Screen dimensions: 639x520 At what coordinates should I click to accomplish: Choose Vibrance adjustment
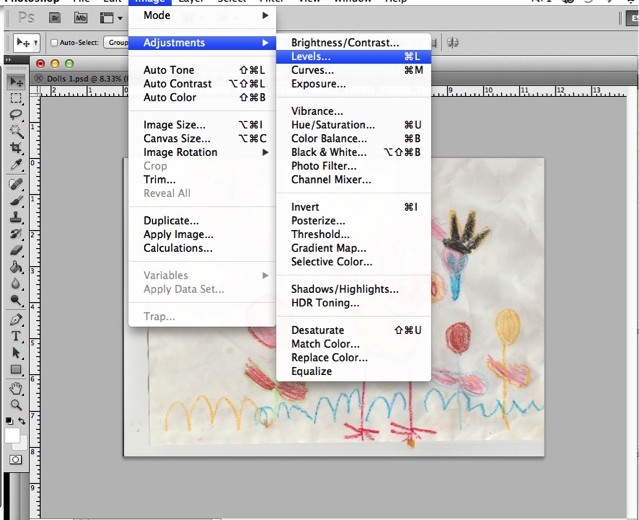pos(353,111)
